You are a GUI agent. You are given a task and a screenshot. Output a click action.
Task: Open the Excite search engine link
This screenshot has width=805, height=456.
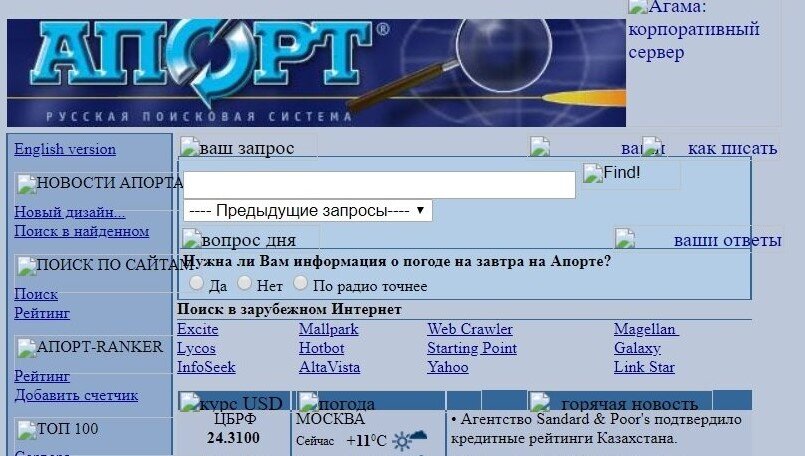pyautogui.click(x=198, y=329)
